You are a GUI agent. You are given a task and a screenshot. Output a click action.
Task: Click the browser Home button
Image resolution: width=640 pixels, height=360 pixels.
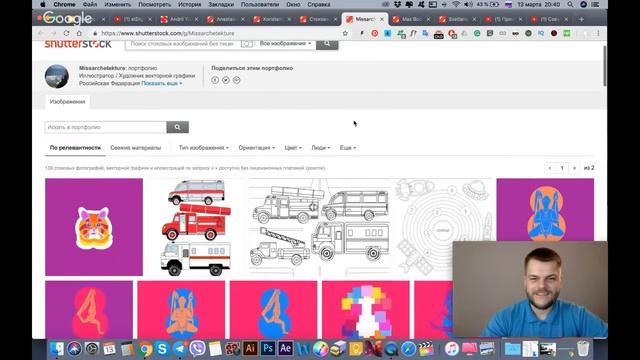(x=79, y=33)
